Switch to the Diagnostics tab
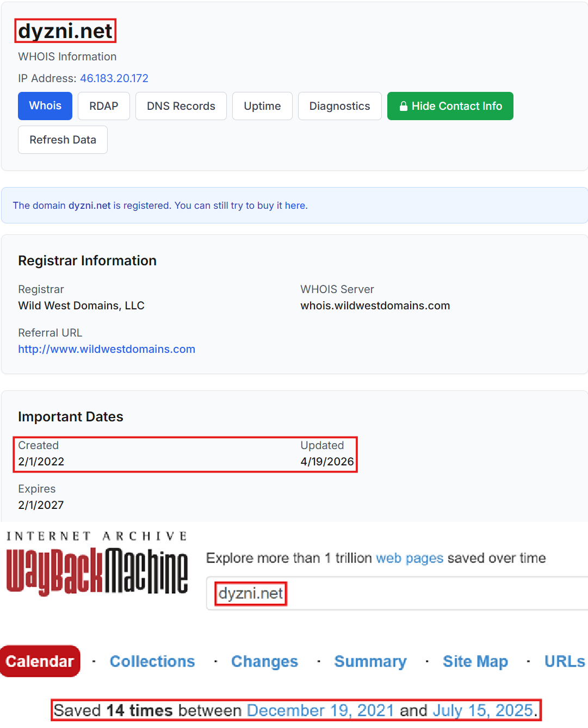The image size is (588, 728). click(340, 106)
